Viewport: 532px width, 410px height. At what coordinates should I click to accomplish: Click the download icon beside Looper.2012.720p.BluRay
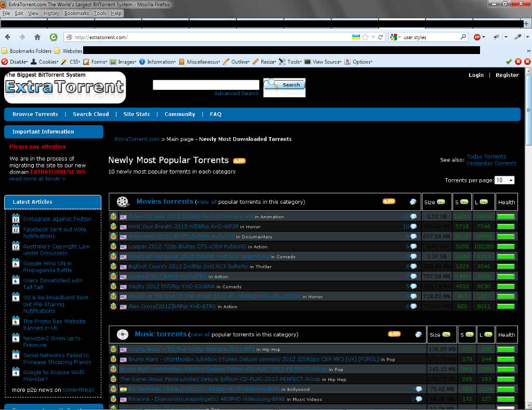click(113, 247)
